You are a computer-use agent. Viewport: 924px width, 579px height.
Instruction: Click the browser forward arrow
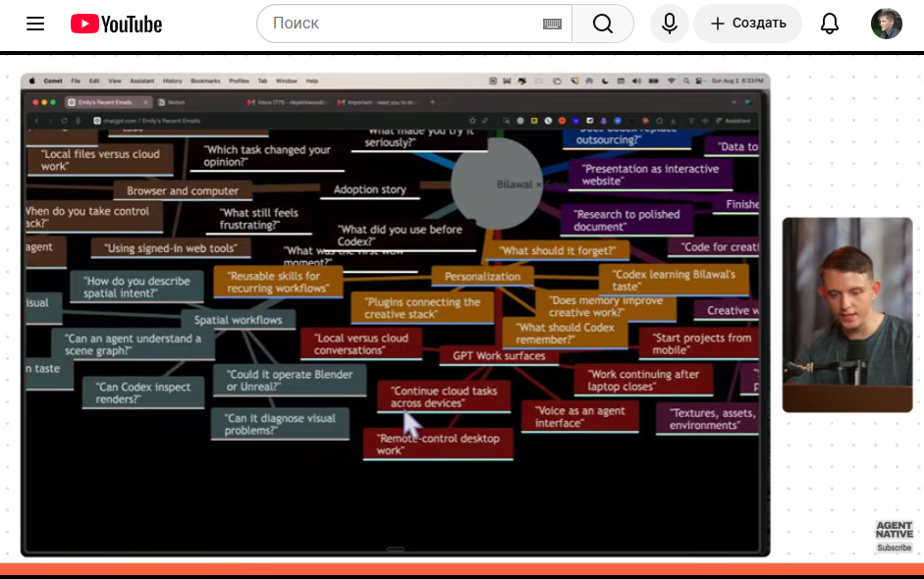(x=51, y=121)
